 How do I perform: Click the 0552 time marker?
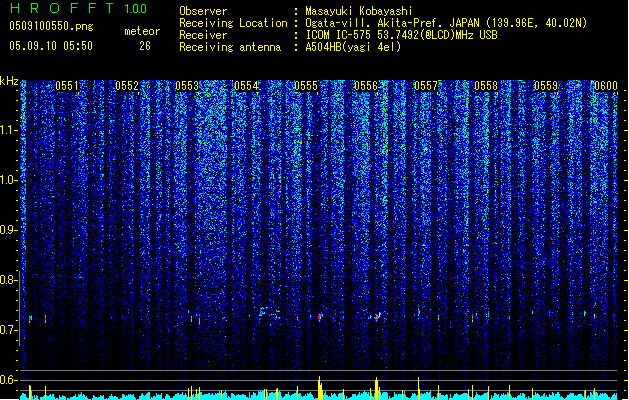point(127,86)
